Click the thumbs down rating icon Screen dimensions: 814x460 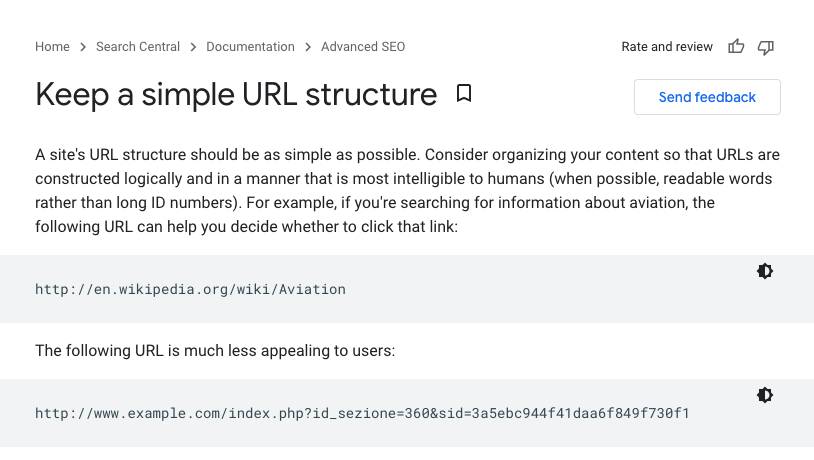point(766,47)
